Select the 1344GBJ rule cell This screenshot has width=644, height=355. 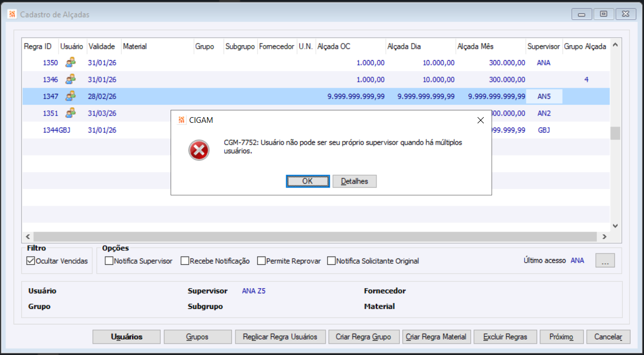pos(57,130)
